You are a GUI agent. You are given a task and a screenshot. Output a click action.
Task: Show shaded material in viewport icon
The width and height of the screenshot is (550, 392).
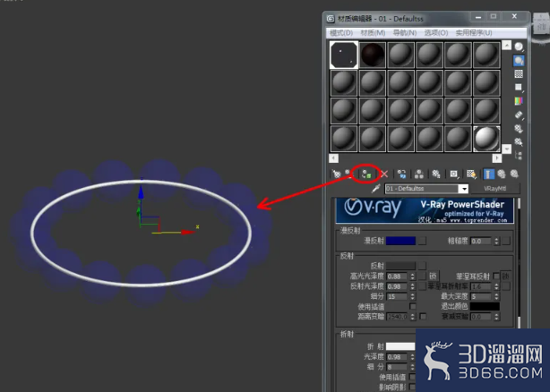471,174
